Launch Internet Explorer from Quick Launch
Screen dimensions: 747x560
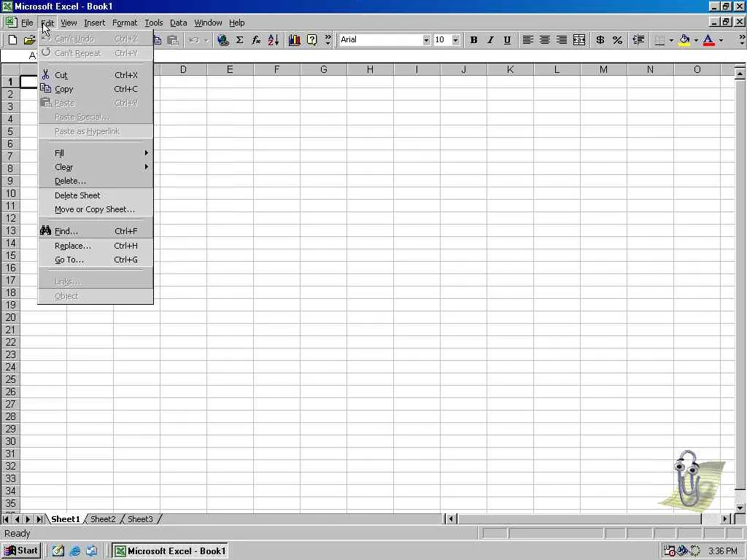pyautogui.click(x=75, y=551)
